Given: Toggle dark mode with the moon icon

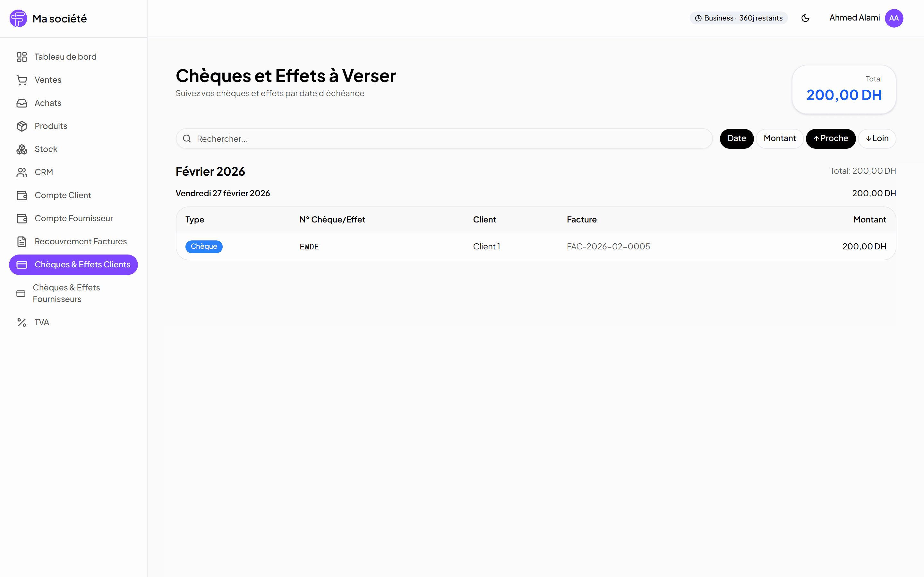Looking at the screenshot, I should [805, 18].
